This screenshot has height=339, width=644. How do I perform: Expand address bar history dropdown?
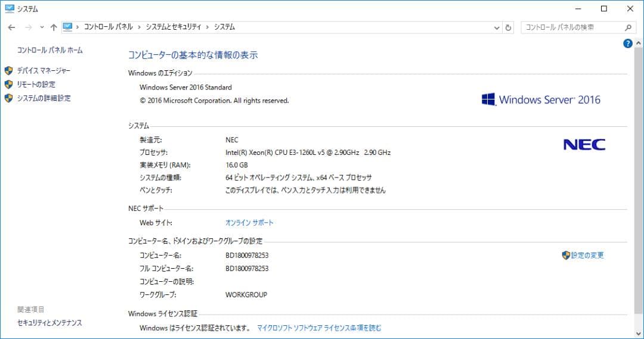click(497, 27)
